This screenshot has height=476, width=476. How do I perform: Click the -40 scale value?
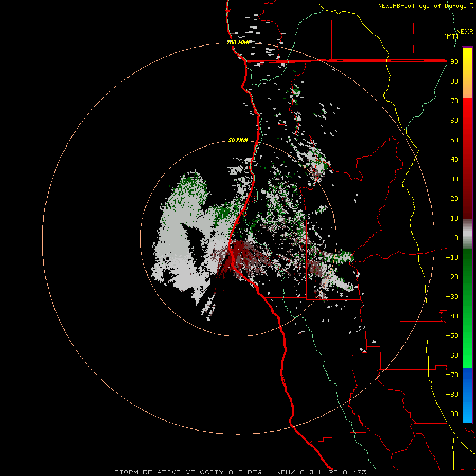coord(452,316)
